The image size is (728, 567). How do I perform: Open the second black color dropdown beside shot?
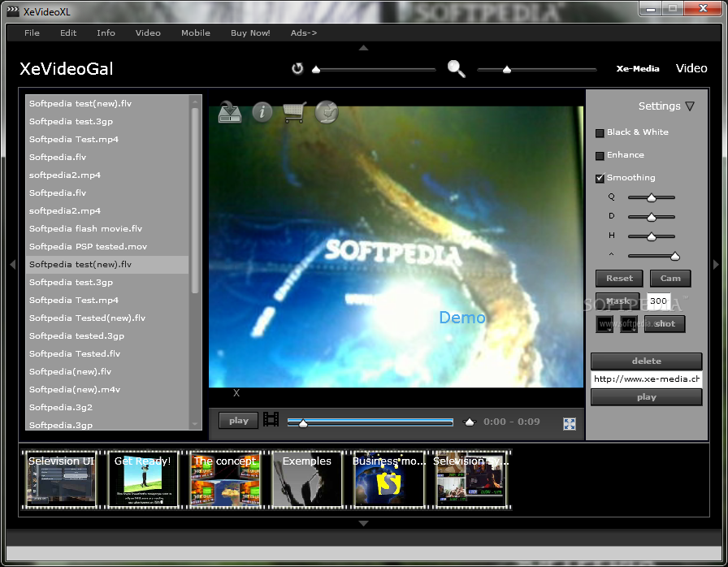(629, 324)
